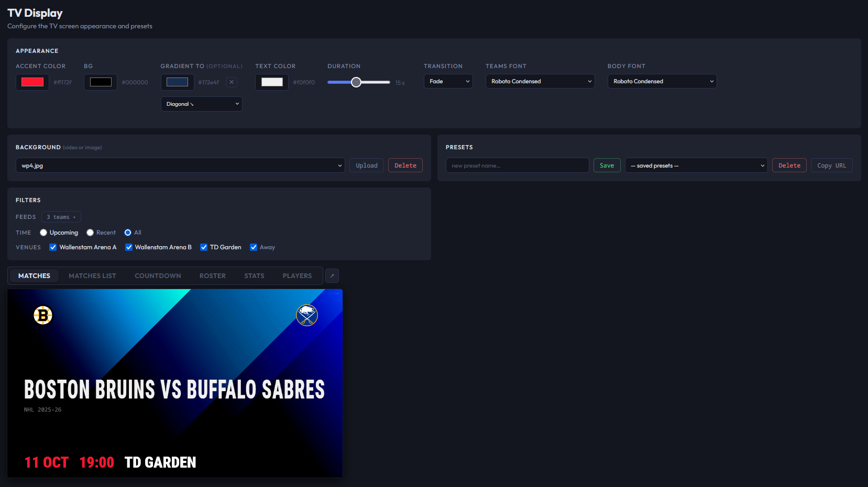Uncheck Wallenstam Arena A venue
This screenshot has height=487, width=868.
point(53,247)
